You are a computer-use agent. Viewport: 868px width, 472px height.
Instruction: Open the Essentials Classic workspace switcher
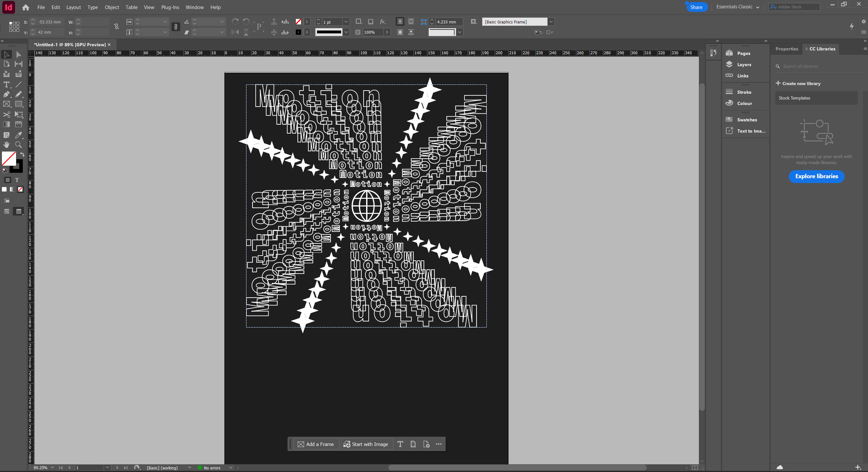[737, 7]
